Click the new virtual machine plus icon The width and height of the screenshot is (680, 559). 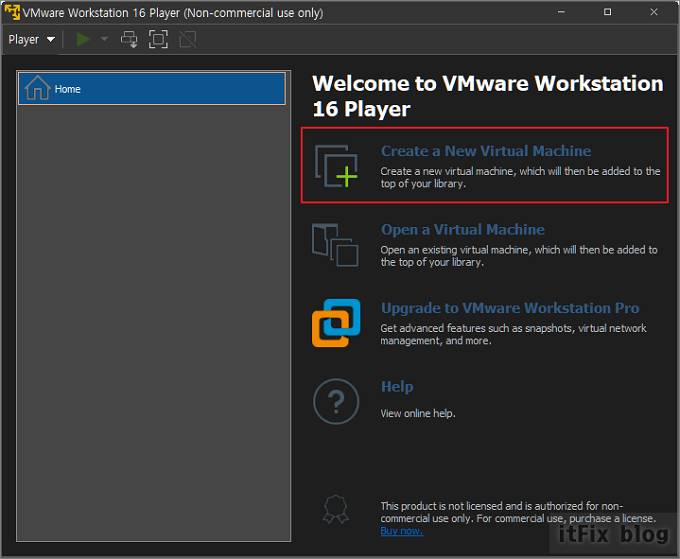(336, 166)
